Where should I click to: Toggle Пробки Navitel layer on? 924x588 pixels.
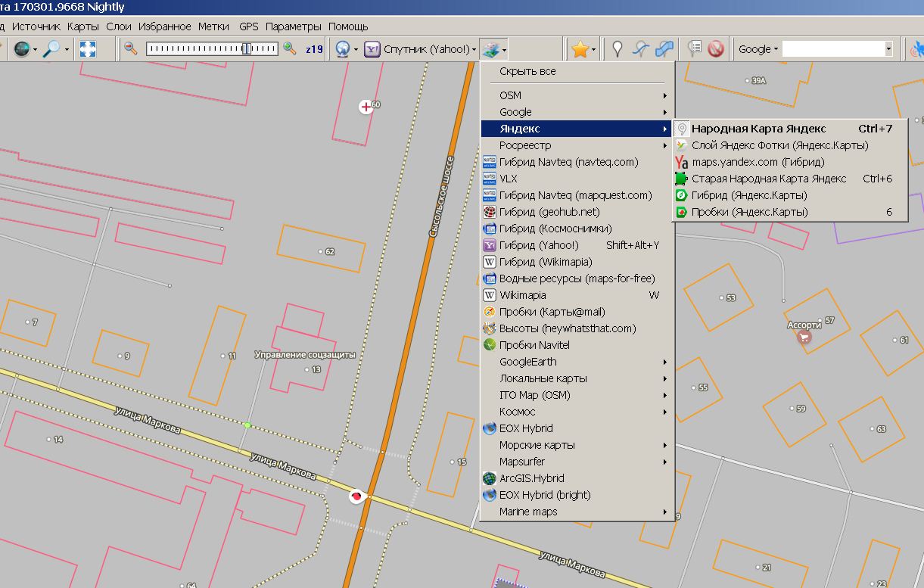tap(534, 345)
